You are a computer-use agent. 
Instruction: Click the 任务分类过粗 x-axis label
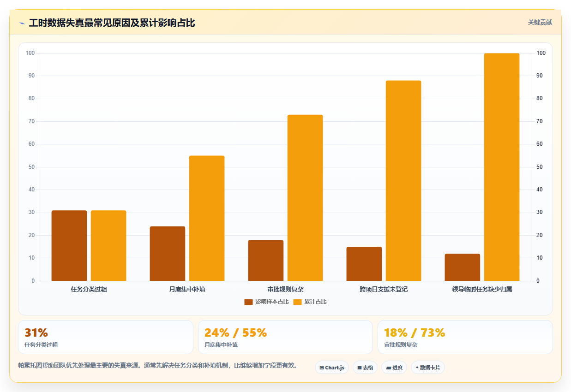[x=89, y=290]
